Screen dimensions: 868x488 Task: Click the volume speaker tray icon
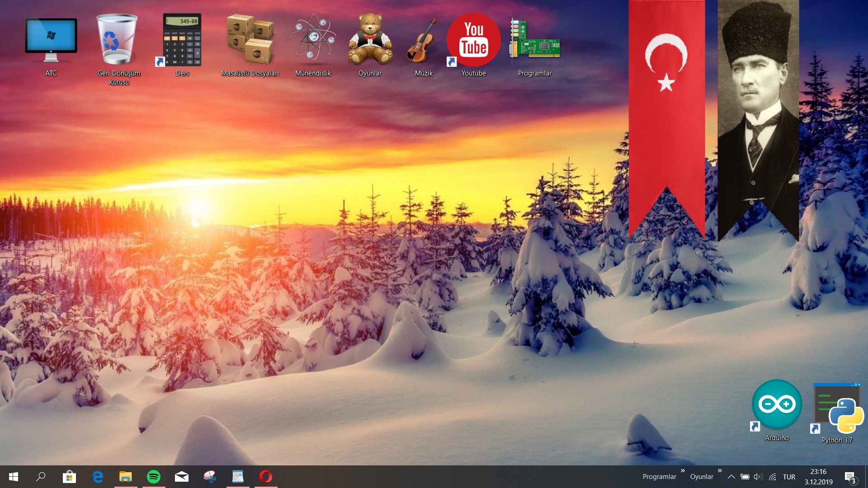coord(758,477)
